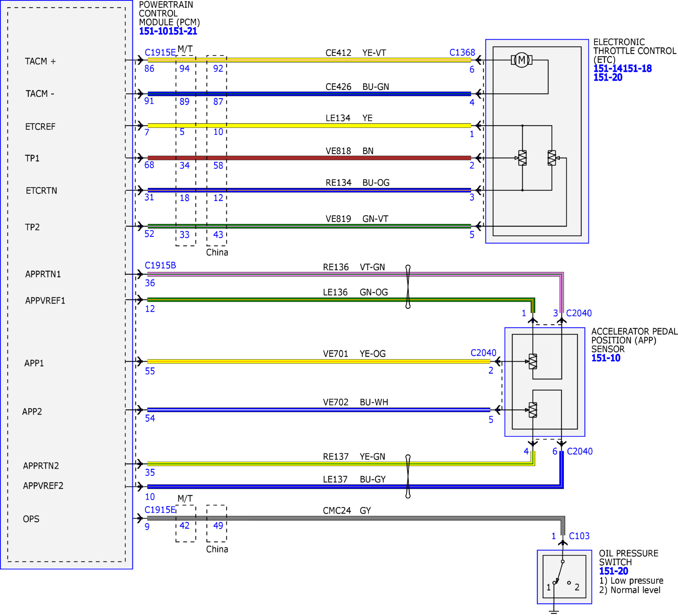Click the LE137 BU-GY wire label
This screenshot has width=678, height=616.
[x=354, y=479]
